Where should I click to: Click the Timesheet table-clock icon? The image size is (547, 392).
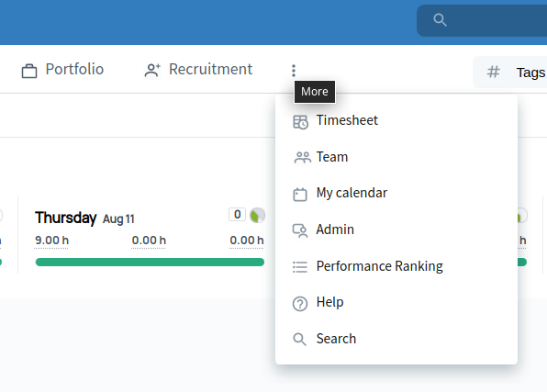click(300, 122)
